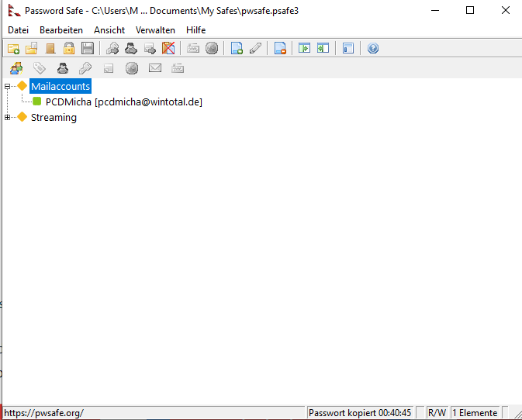Minimize the Password Safe window
Viewport: 522px width, 420px height.
click(x=435, y=11)
